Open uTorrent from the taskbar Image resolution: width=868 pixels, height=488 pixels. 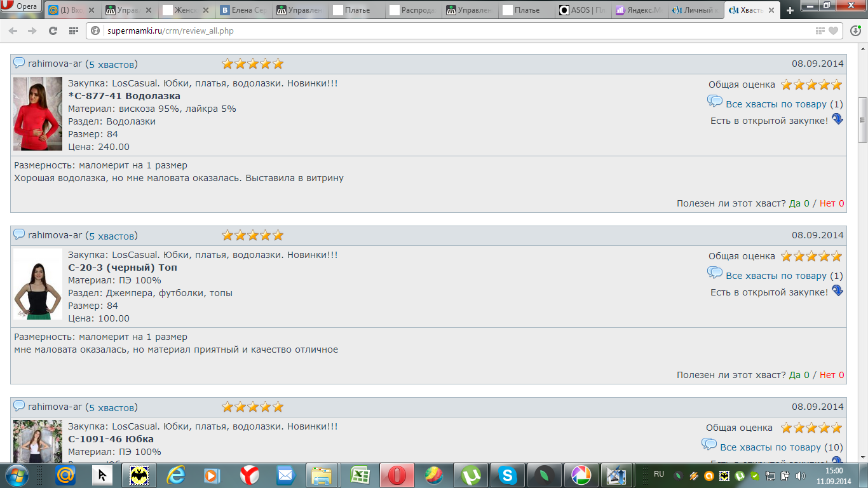(x=471, y=475)
